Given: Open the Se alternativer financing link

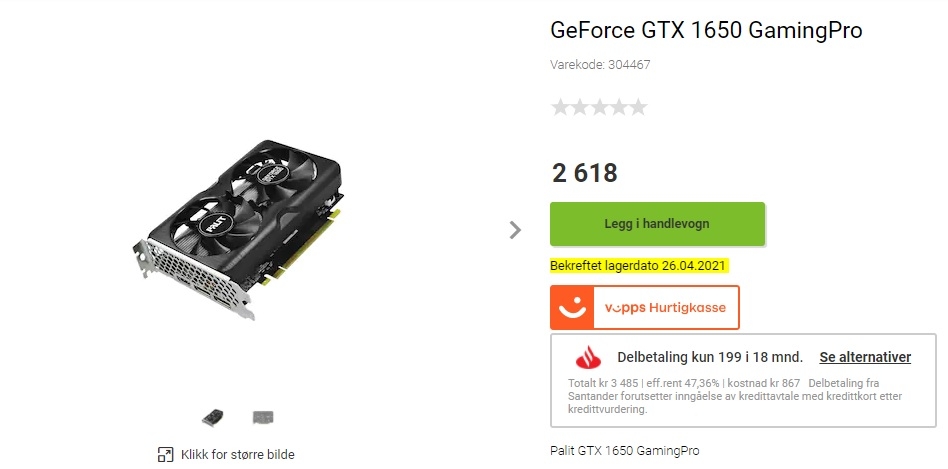Looking at the screenshot, I should click(x=865, y=357).
